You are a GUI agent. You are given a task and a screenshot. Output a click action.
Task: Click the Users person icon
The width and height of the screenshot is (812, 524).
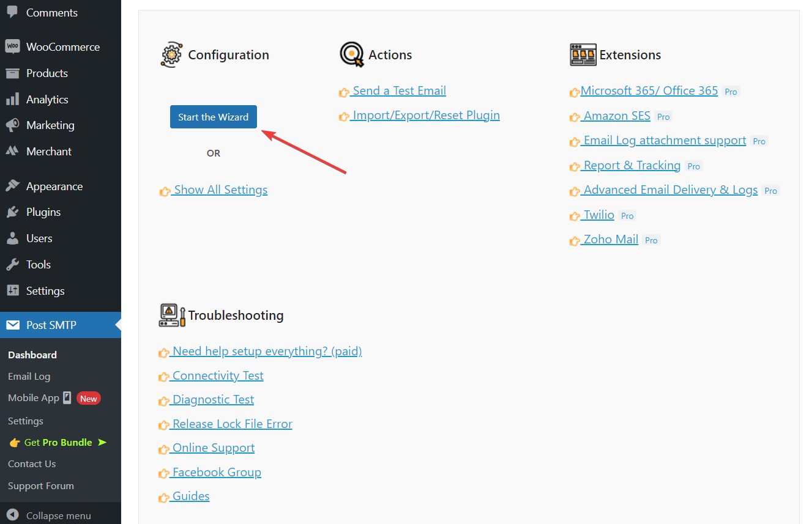coord(12,238)
